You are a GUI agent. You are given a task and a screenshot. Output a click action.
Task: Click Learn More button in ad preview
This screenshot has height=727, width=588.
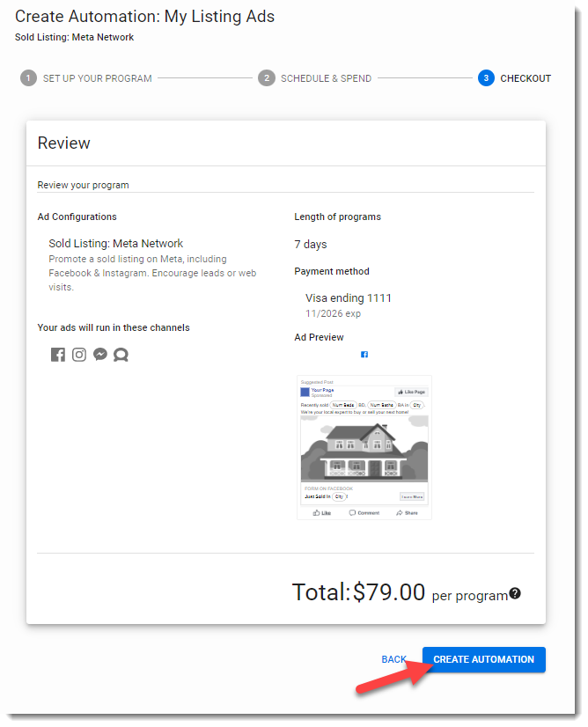tap(412, 496)
